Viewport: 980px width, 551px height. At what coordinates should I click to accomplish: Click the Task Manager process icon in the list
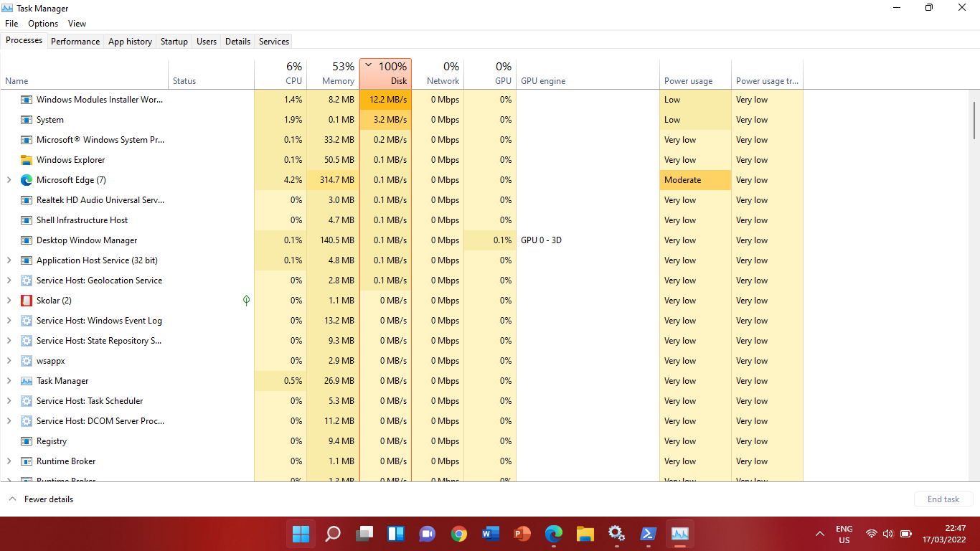point(27,381)
